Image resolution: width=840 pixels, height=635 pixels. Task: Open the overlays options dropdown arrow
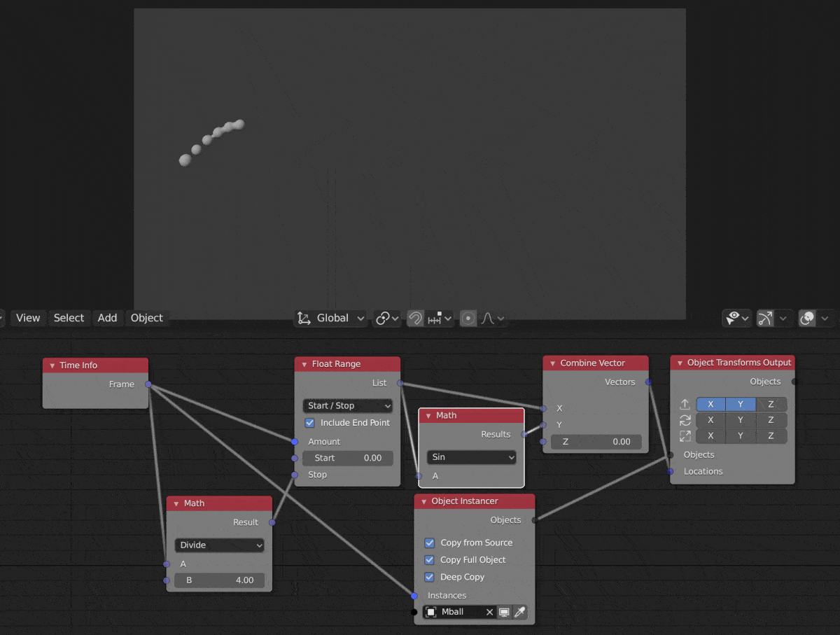[825, 319]
